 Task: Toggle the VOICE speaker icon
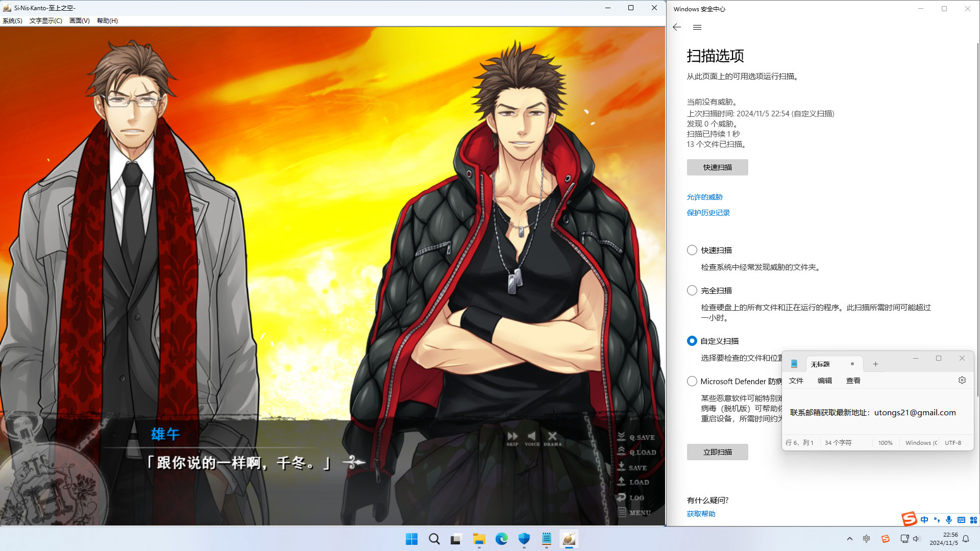click(x=532, y=437)
